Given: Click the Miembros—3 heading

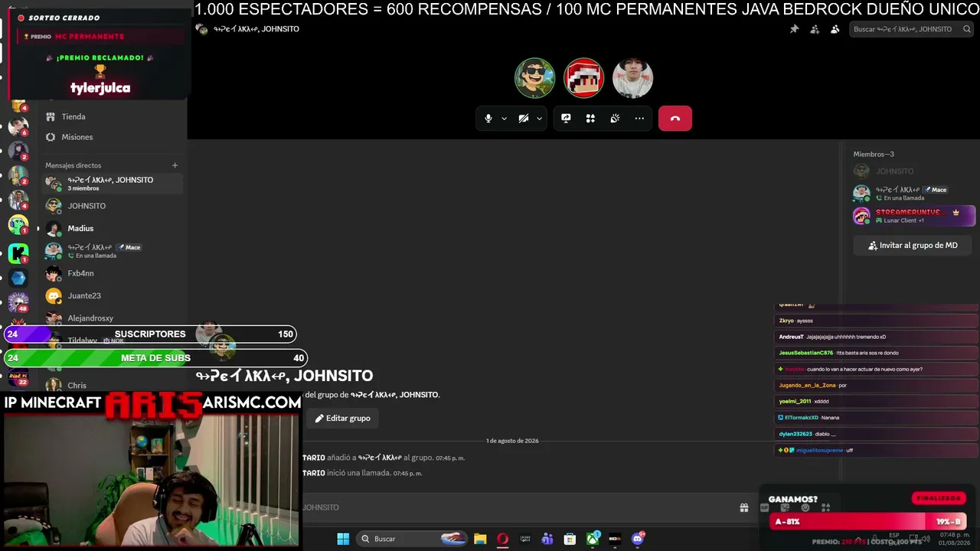Looking at the screenshot, I should click(x=874, y=155).
